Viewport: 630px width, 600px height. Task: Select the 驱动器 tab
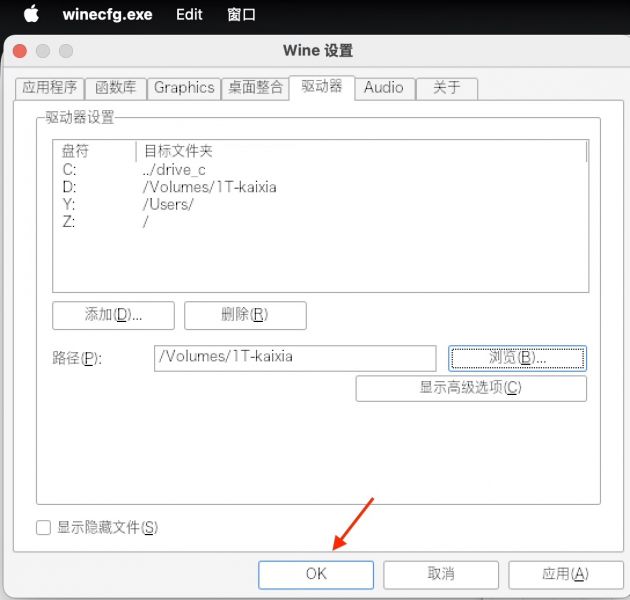coord(321,87)
